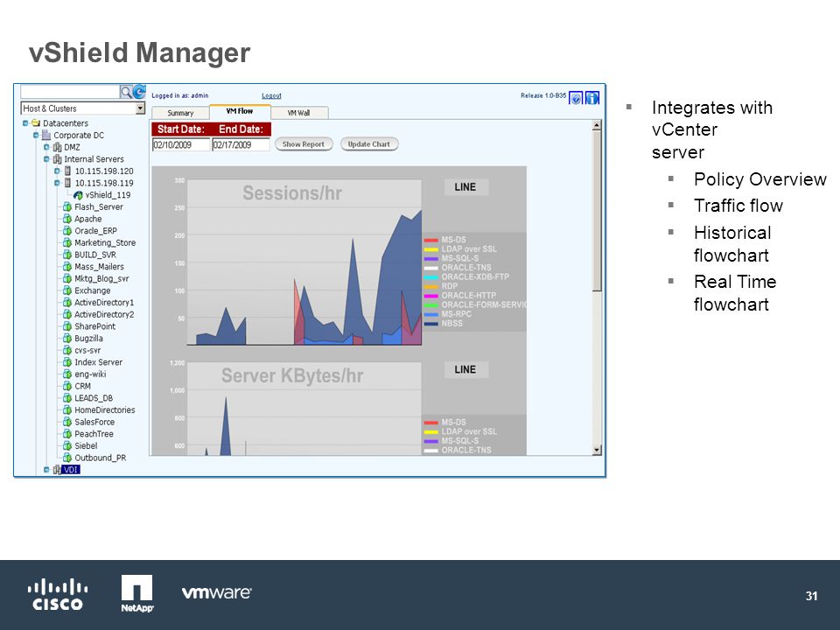This screenshot has width=840, height=630.
Task: Select the vShield_119 appliance icon
Action: (x=78, y=195)
